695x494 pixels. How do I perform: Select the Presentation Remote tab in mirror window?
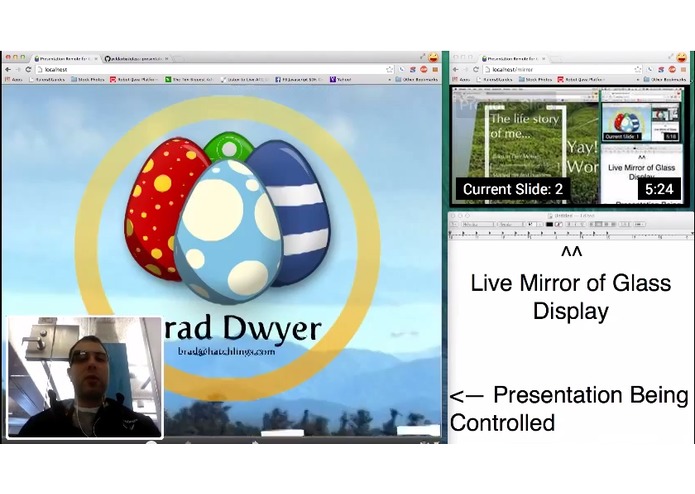(x=512, y=58)
